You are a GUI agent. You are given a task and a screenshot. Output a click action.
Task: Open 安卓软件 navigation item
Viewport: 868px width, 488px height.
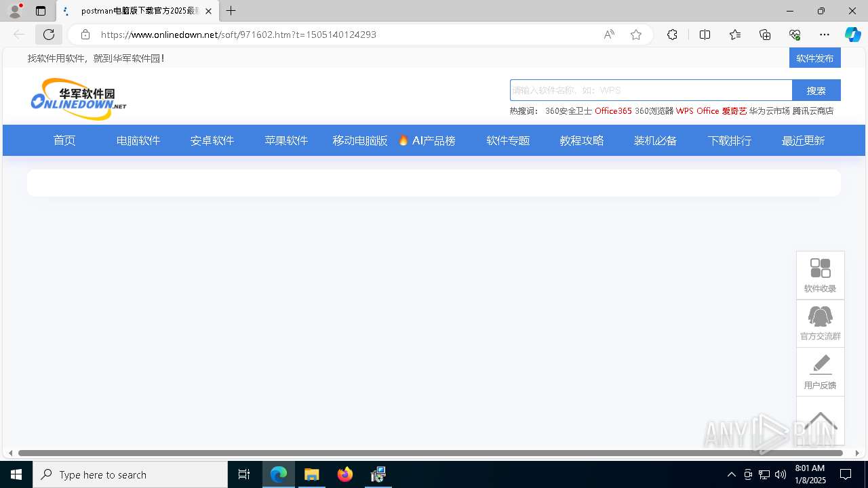(x=212, y=140)
